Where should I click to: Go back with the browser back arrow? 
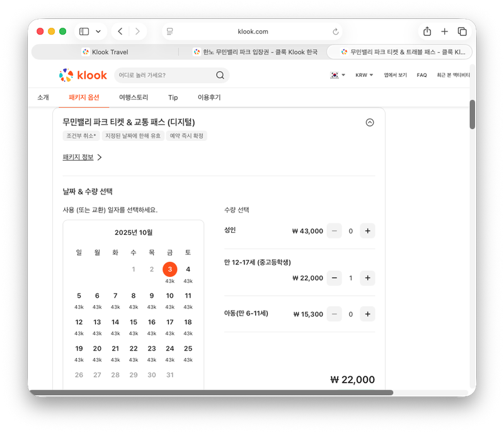pyautogui.click(x=120, y=31)
